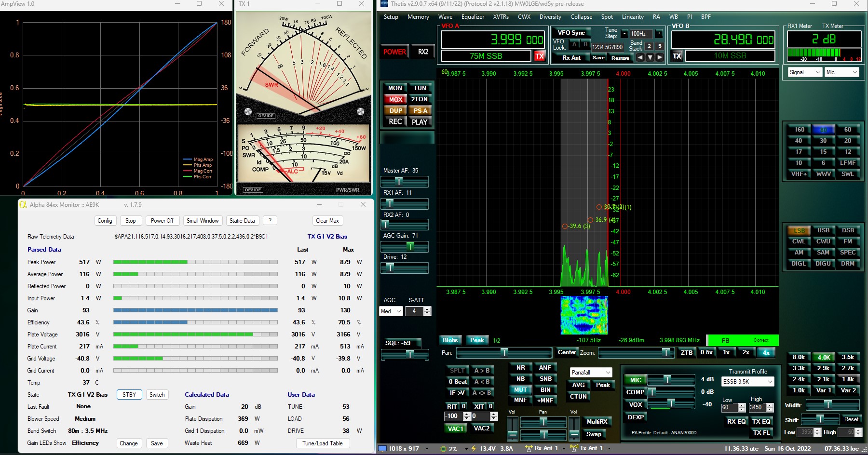Click the TX filter High 3450 field

[757, 408]
